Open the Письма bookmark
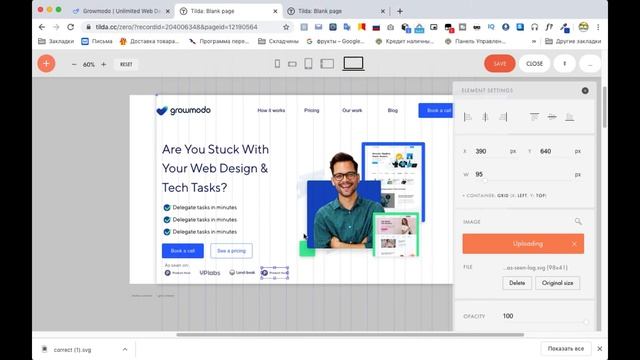This screenshot has height=360, width=640. [97, 41]
